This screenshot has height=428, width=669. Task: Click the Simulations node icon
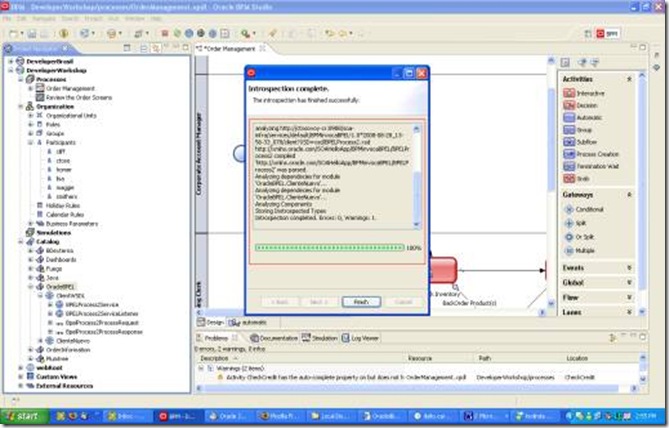[x=30, y=233]
